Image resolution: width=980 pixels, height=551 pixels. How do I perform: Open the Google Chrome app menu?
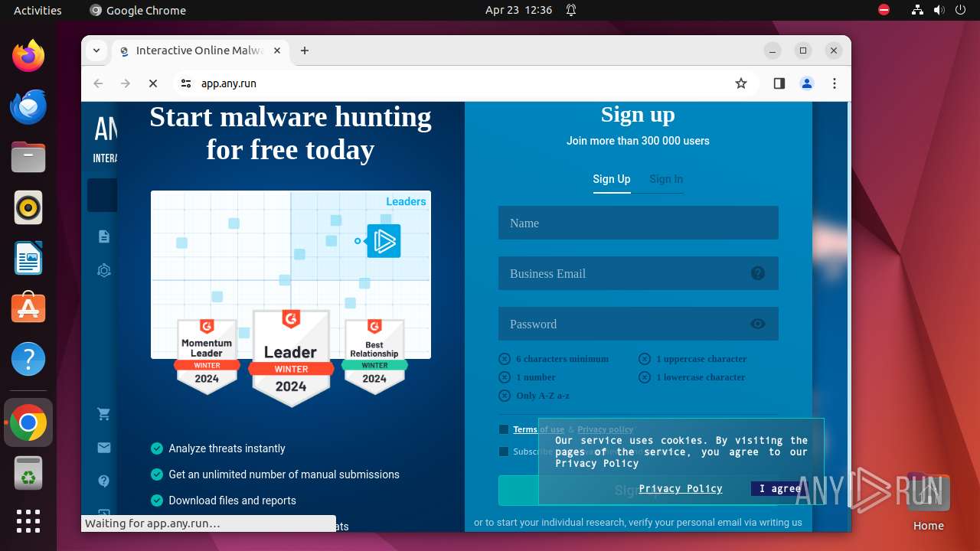pyautogui.click(x=138, y=10)
